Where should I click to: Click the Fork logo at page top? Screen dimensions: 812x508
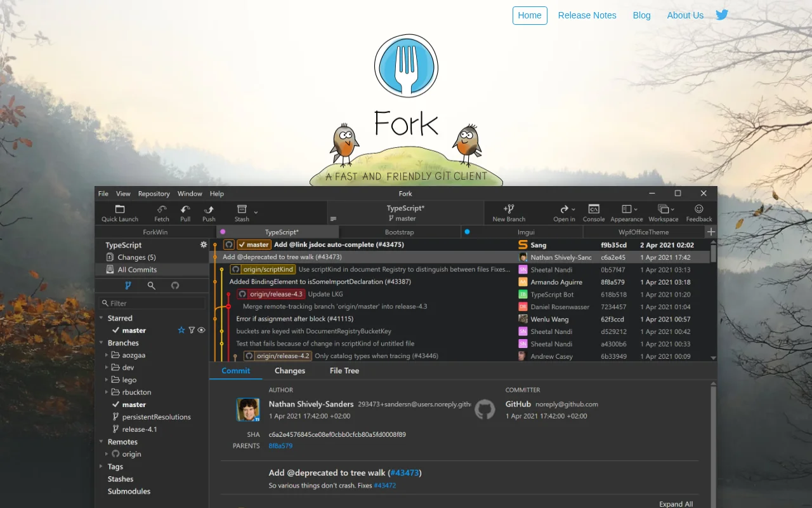[x=406, y=65]
